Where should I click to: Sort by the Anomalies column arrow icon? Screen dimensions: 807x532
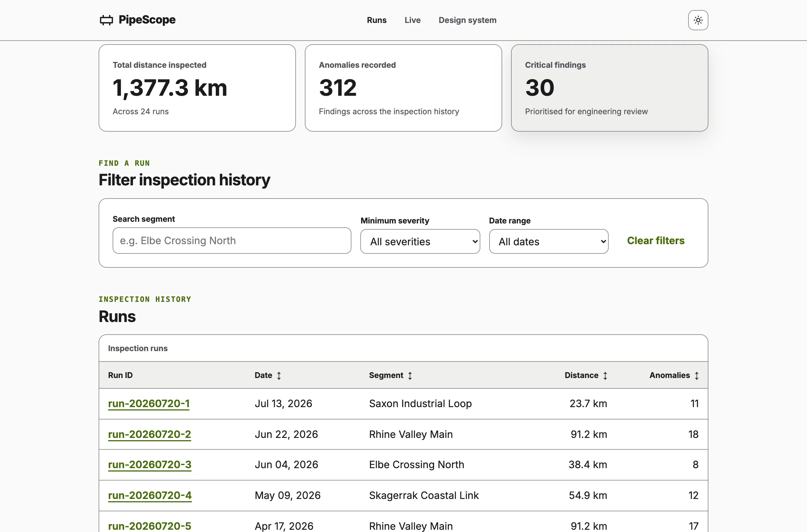coord(697,375)
